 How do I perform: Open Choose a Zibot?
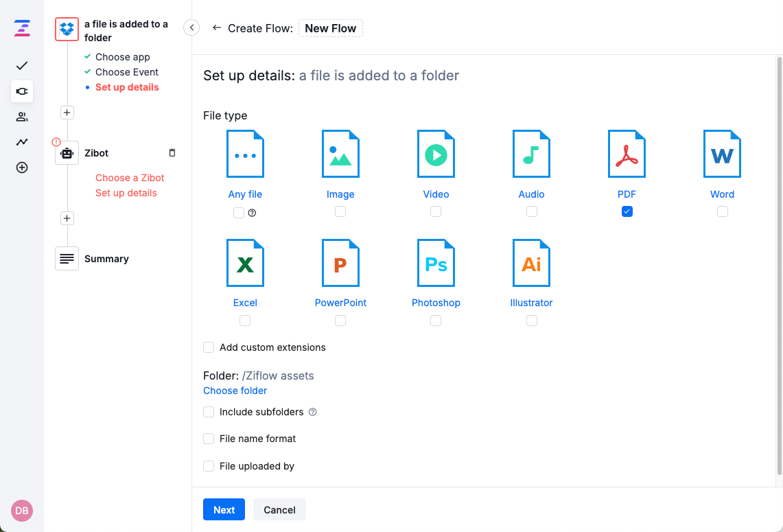[129, 177]
